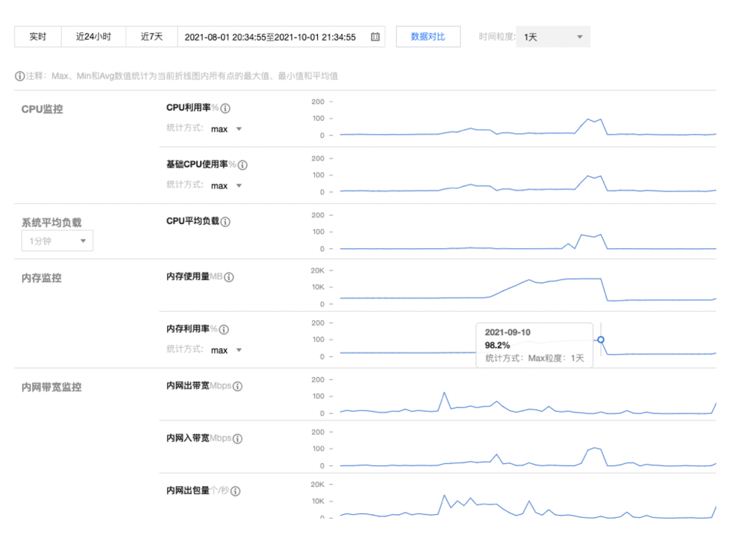Click the 内网出包量 metric label
756x534 pixels.
tap(188, 491)
